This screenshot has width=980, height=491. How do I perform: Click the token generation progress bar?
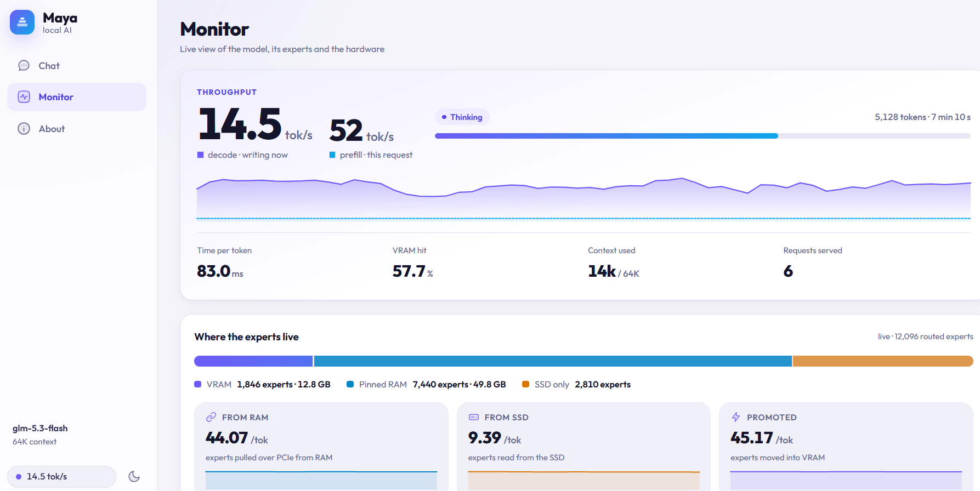[x=703, y=136]
